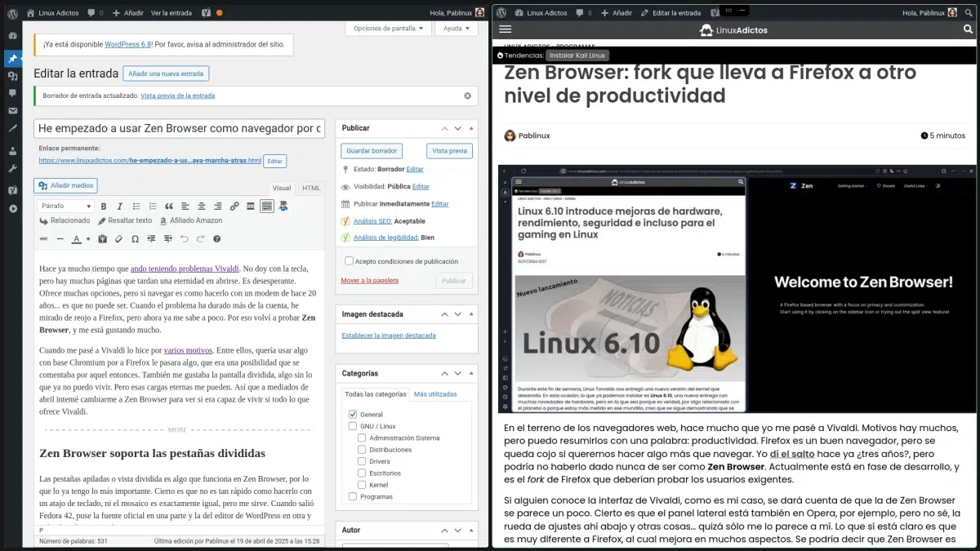Open the Users icon in the sidebar

click(x=12, y=151)
